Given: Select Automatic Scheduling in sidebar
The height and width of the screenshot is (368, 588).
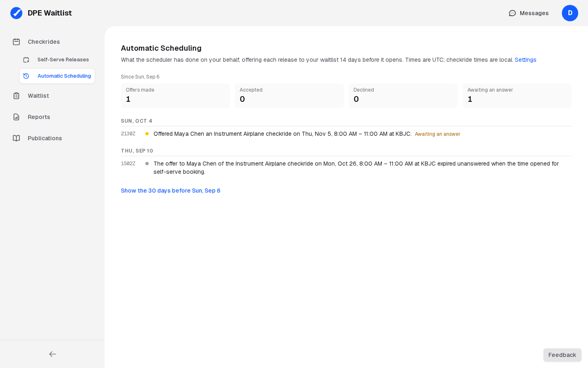Looking at the screenshot, I should pos(57,76).
